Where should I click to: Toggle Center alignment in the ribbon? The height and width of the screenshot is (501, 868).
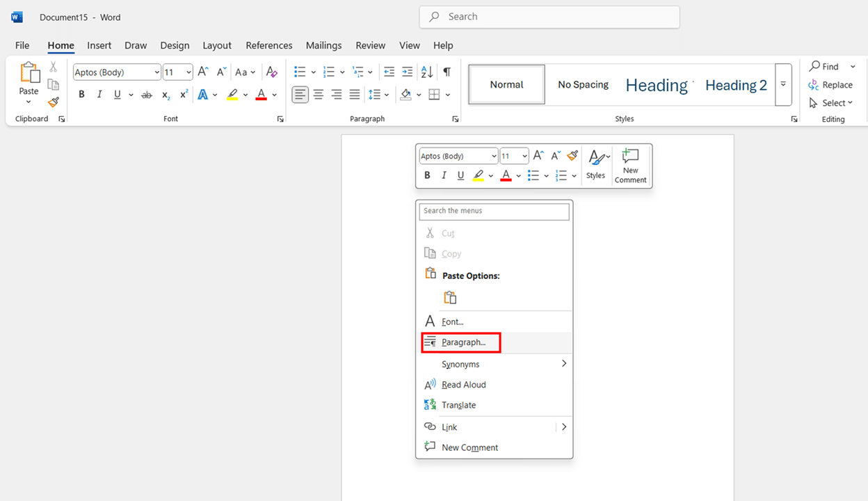[319, 95]
